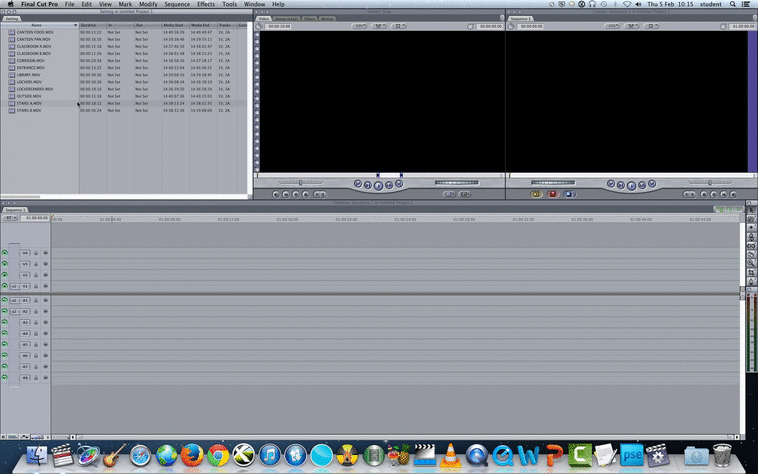Select the Roll/Ripple edit tool
Screen dimensions: 758x474
pyautogui.click(x=751, y=237)
